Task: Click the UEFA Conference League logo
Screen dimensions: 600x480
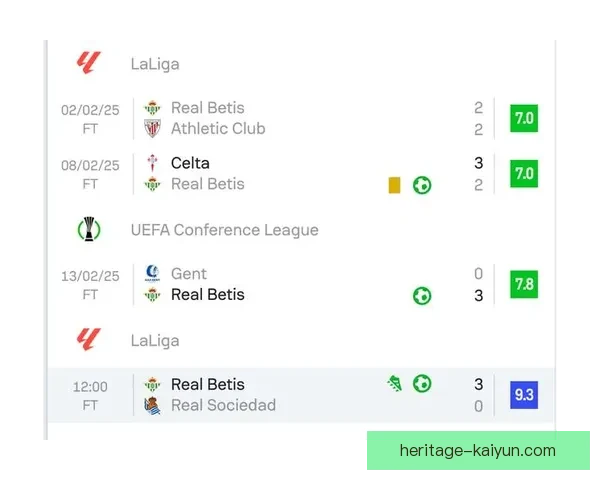Action: (x=89, y=230)
